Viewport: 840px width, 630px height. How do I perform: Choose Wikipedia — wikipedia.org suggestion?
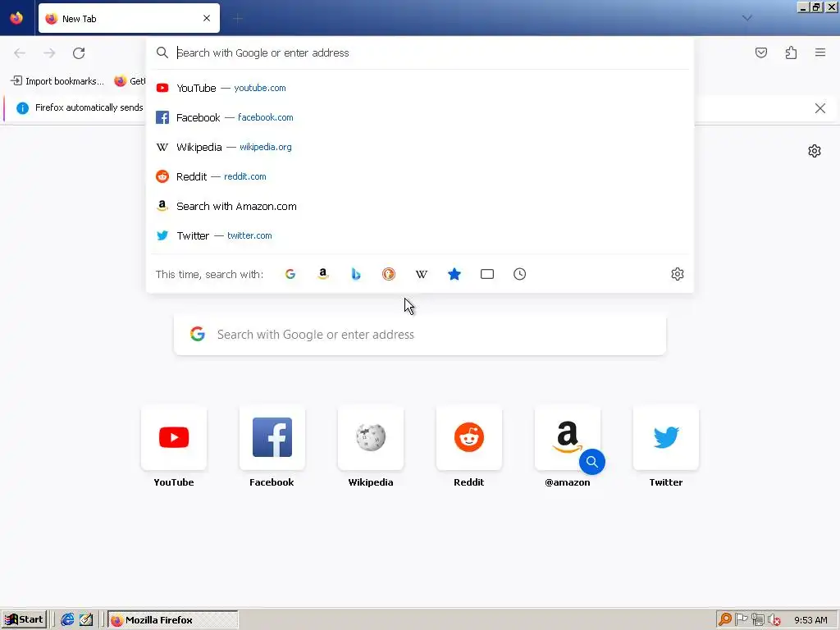point(420,147)
